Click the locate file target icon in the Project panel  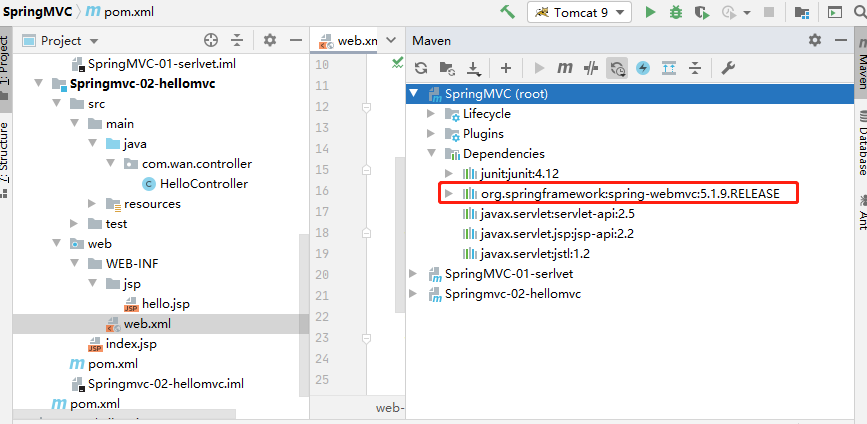pos(211,40)
